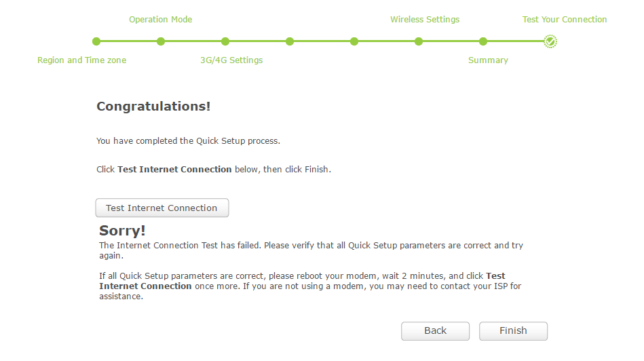Click the unlabeled dot right after 3G/4G Settings
644x361 pixels.
tap(290, 41)
